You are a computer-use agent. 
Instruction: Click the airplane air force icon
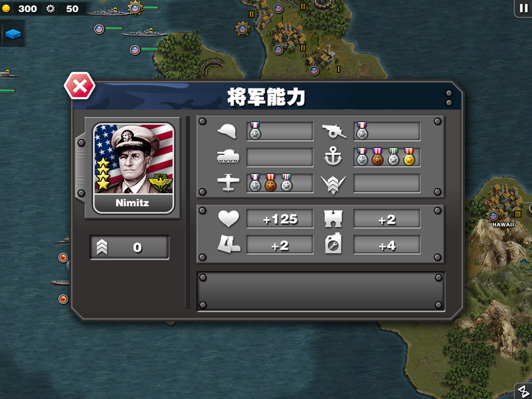click(x=228, y=183)
